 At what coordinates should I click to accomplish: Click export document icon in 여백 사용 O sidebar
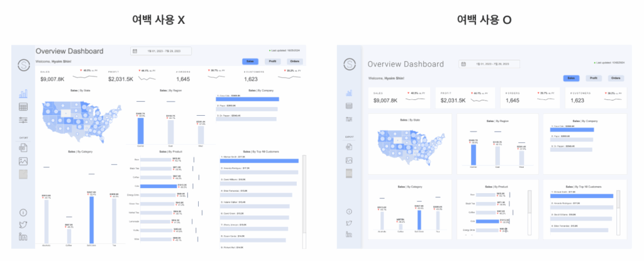coord(348,147)
